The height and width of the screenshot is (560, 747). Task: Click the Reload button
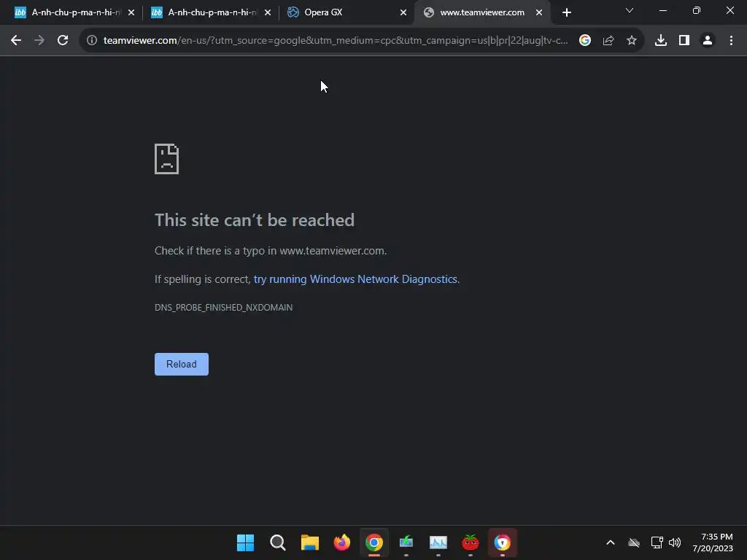182,365
